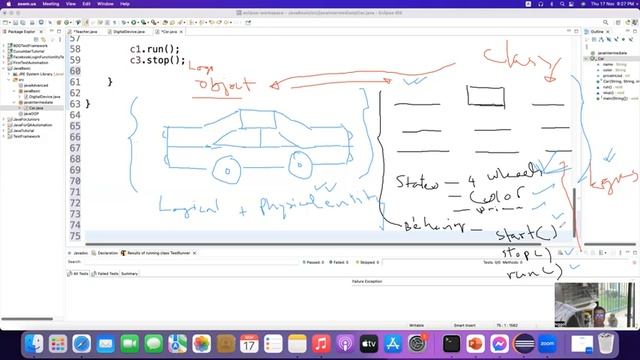The image size is (640, 360).
Task: Collapse the src folder node
Action: 9,80
